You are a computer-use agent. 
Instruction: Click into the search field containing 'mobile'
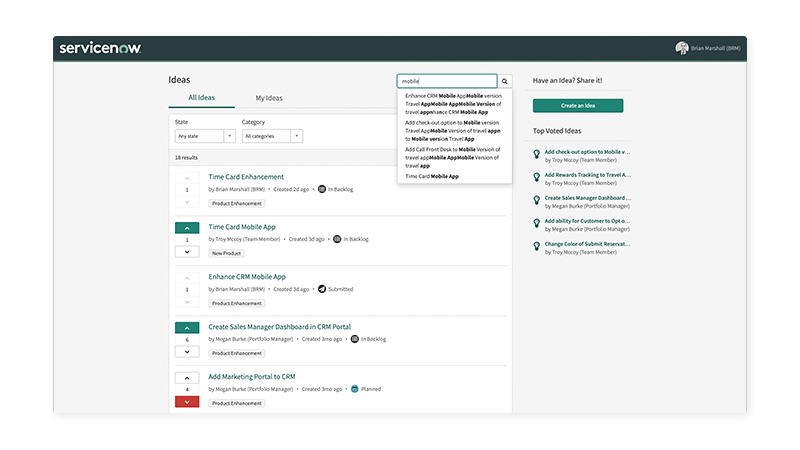click(x=446, y=81)
